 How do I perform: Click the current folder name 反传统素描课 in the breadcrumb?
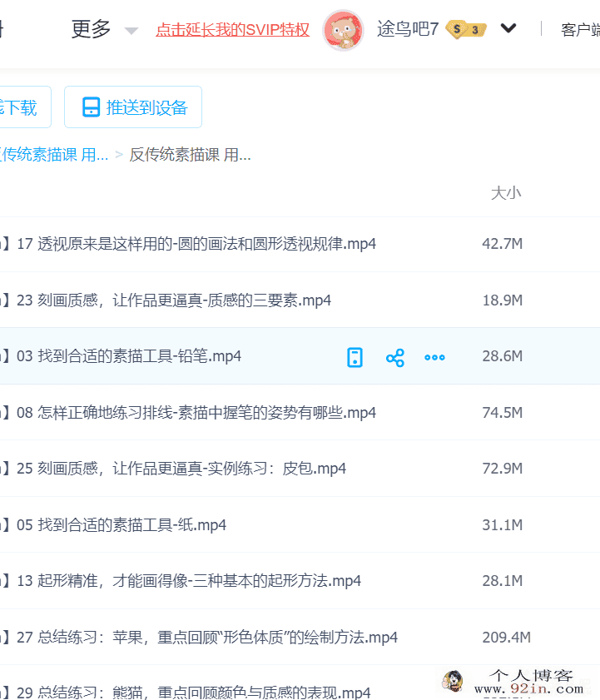tap(191, 155)
